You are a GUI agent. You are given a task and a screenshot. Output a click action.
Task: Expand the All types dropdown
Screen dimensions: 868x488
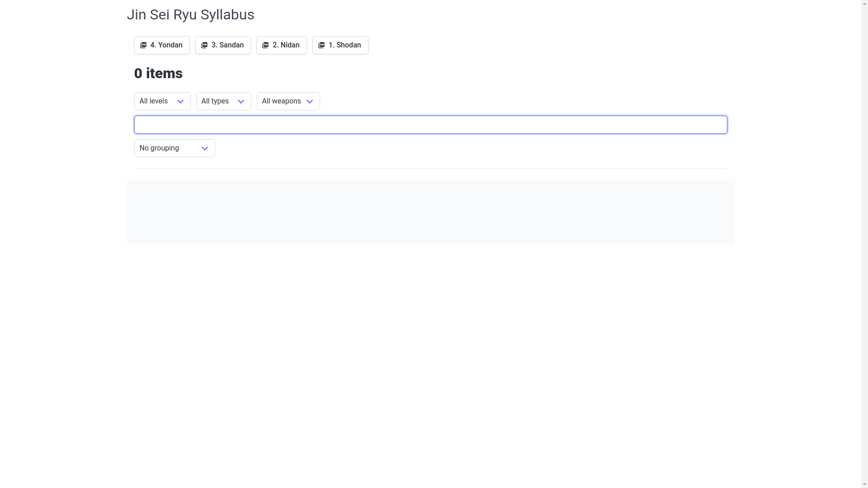coord(224,101)
